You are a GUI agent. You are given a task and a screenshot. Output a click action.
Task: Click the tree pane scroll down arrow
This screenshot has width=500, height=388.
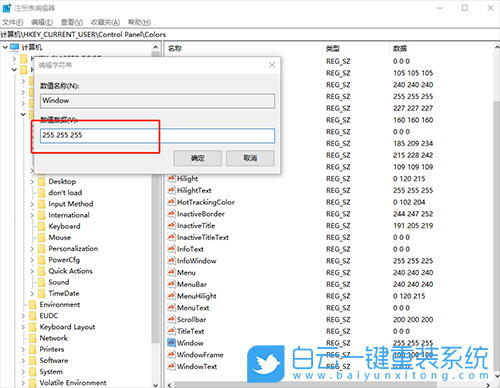pos(156,384)
